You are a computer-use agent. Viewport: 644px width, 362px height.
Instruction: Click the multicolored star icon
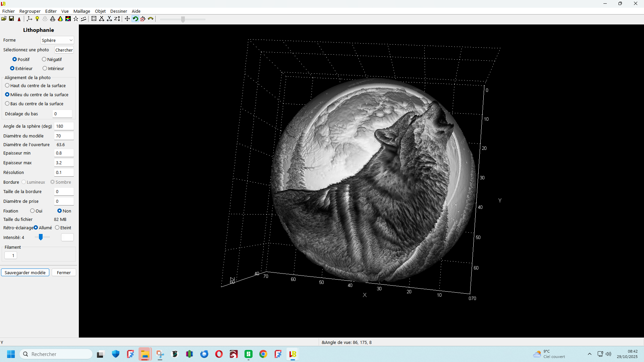(x=68, y=19)
